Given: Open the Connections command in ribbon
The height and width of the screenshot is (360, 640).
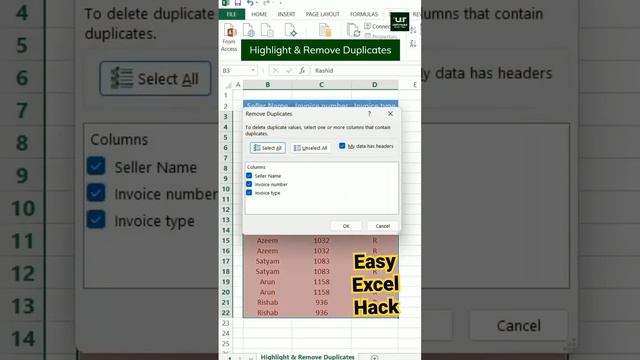Looking at the screenshot, I should click(376, 27).
